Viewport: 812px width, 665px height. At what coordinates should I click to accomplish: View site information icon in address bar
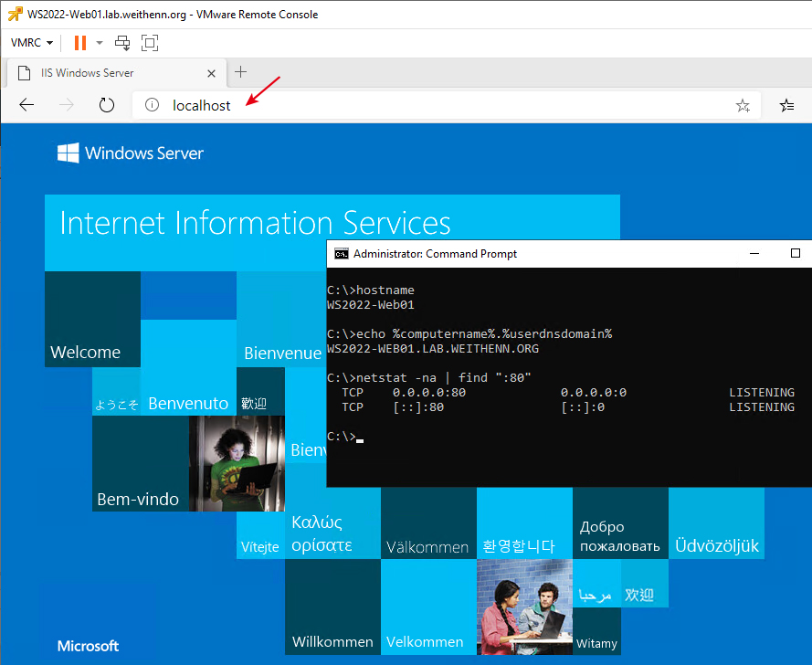[152, 105]
